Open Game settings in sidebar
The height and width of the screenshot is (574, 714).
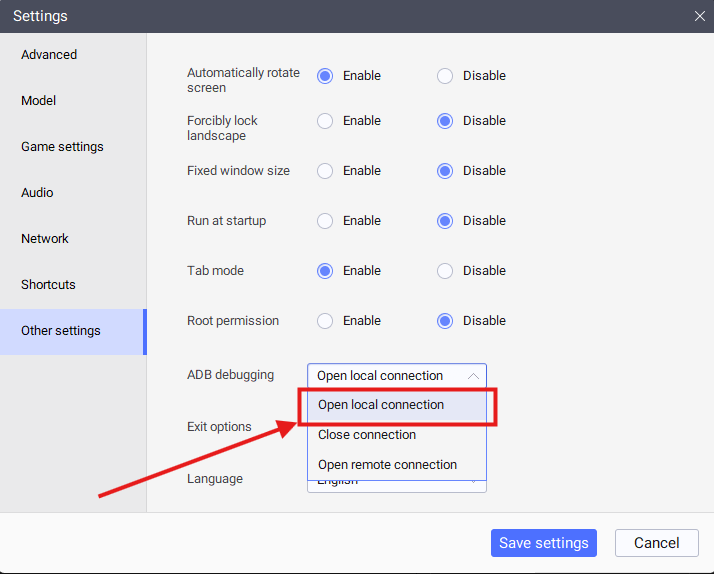pyautogui.click(x=73, y=147)
